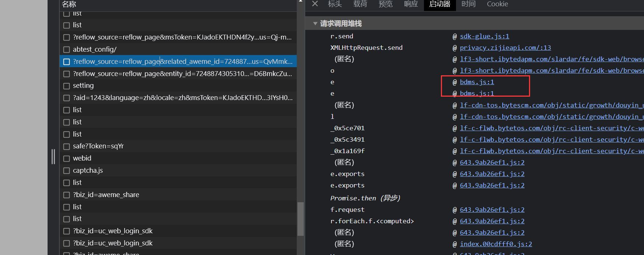Tick checkbox for entity_id=7248874305310 request

[67, 74]
